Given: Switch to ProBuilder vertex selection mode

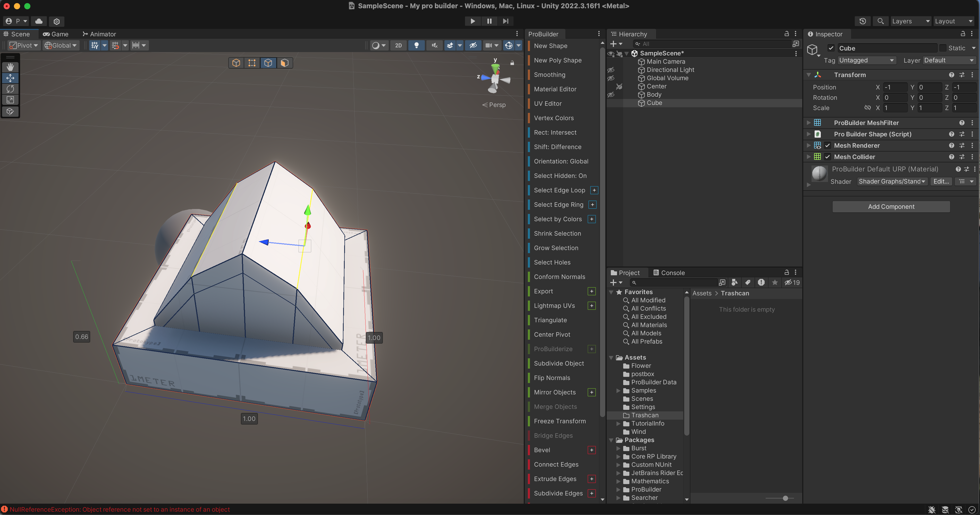Looking at the screenshot, I should pos(252,63).
